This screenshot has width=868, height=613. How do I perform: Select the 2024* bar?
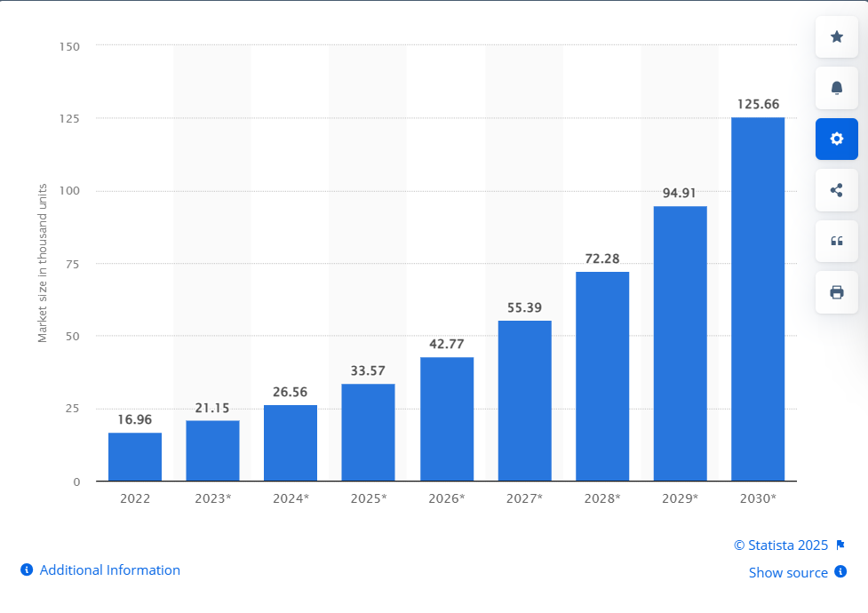click(x=291, y=443)
